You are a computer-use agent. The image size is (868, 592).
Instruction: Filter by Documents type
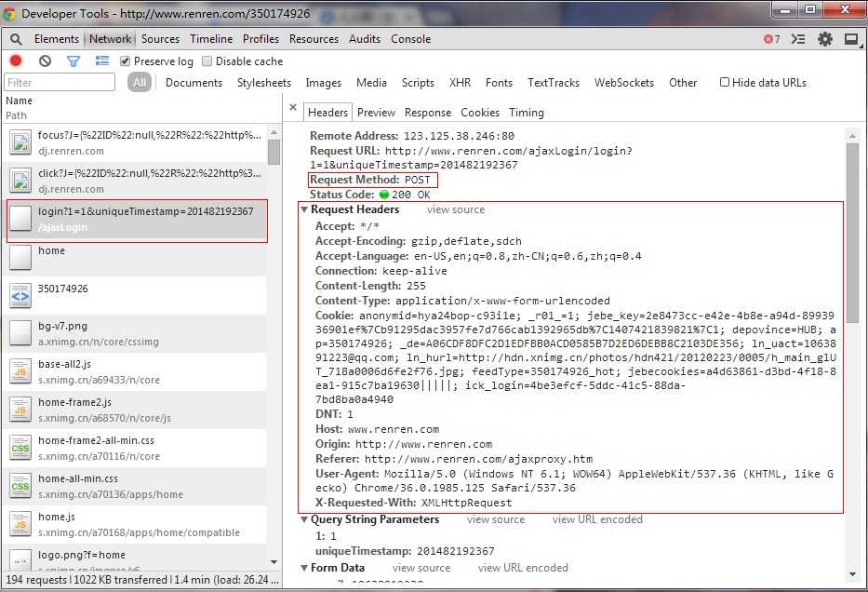[194, 83]
